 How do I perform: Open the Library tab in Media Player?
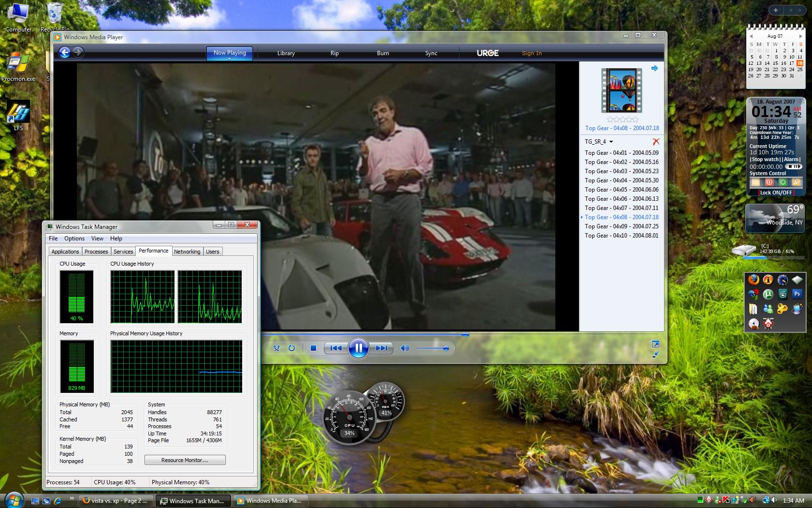pyautogui.click(x=286, y=53)
